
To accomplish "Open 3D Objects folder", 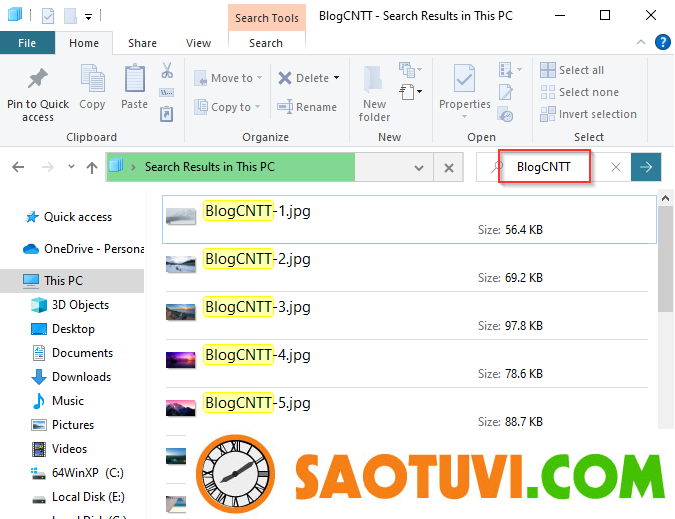I will click(70, 305).
